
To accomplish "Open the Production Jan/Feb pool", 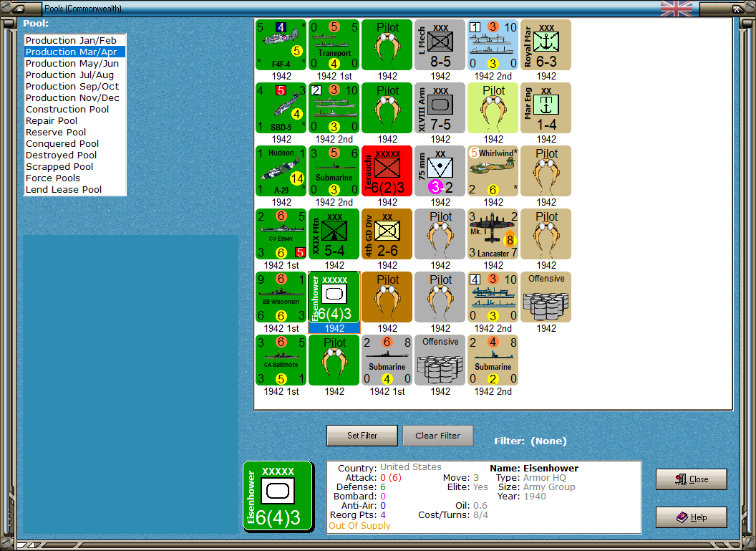I will click(x=74, y=41).
